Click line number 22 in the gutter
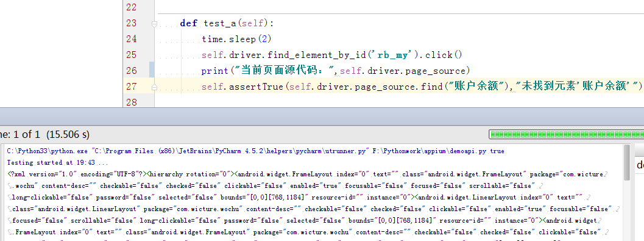The height and width of the screenshot is (241, 644). click(132, 7)
